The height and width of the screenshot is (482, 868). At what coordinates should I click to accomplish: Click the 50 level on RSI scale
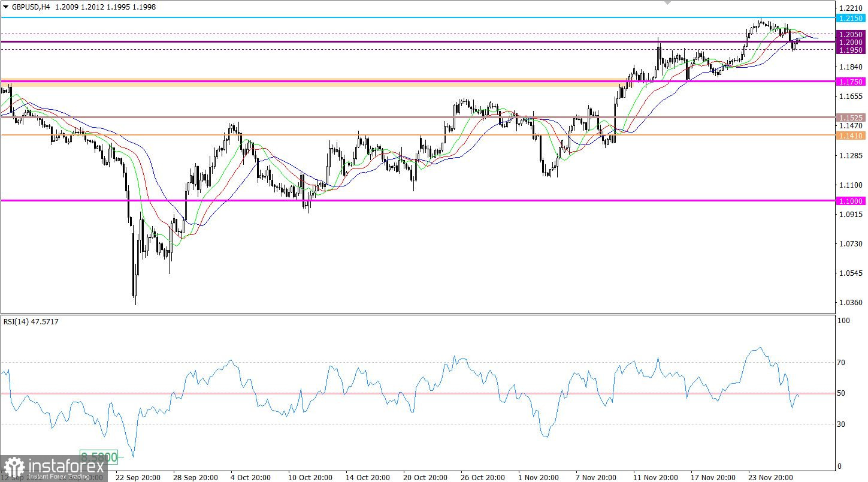click(842, 393)
